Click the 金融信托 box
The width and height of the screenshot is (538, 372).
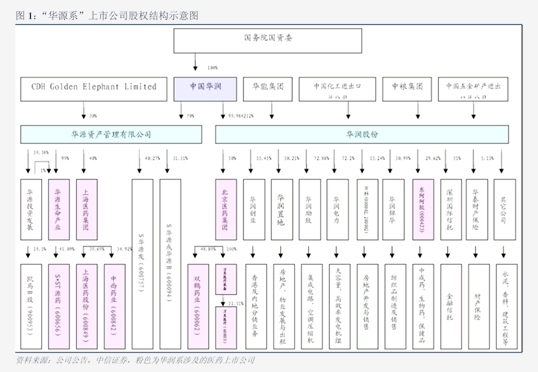(x=451, y=306)
